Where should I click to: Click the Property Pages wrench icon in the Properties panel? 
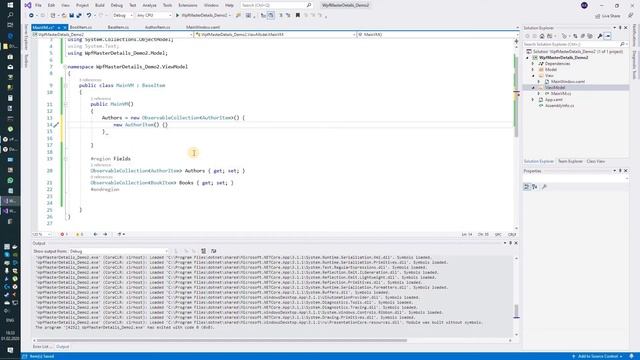(544, 187)
